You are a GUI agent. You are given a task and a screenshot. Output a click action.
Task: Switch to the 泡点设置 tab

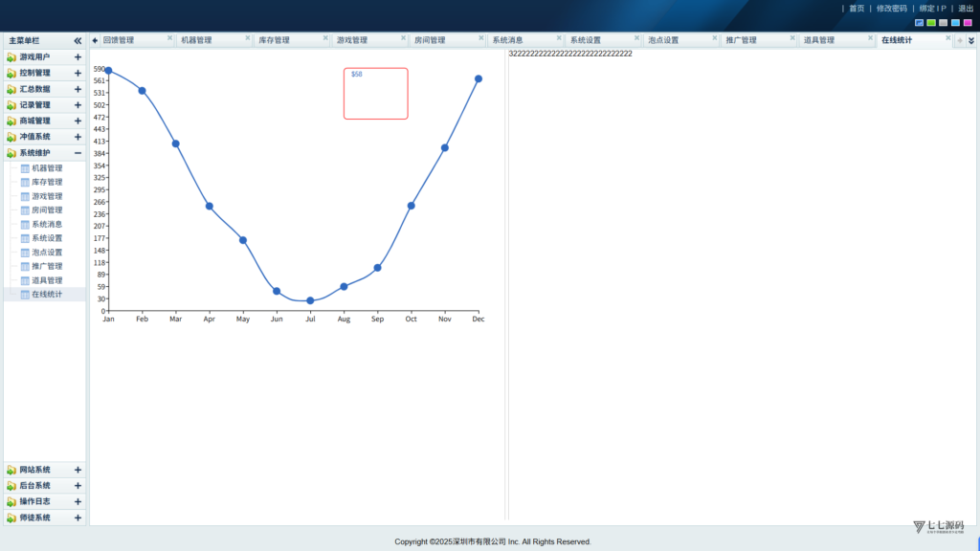(x=663, y=40)
